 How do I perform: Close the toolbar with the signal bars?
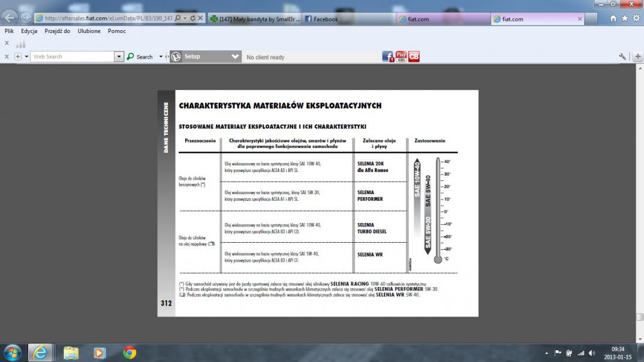point(7,43)
